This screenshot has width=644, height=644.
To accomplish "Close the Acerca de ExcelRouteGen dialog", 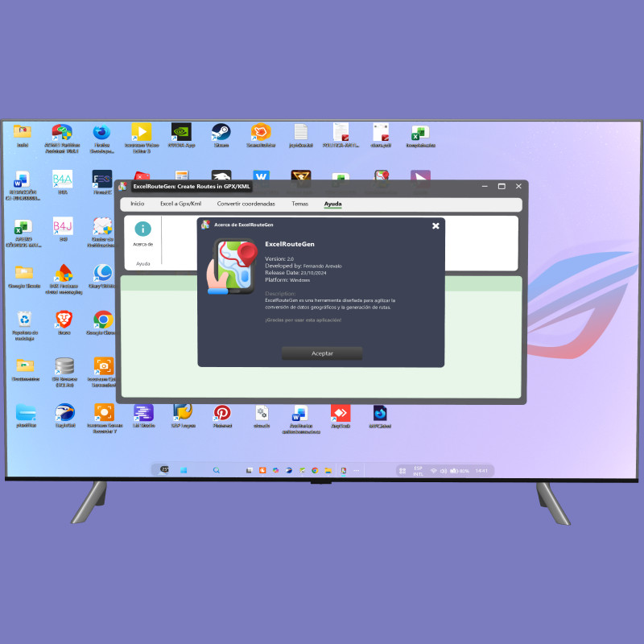I will point(436,225).
